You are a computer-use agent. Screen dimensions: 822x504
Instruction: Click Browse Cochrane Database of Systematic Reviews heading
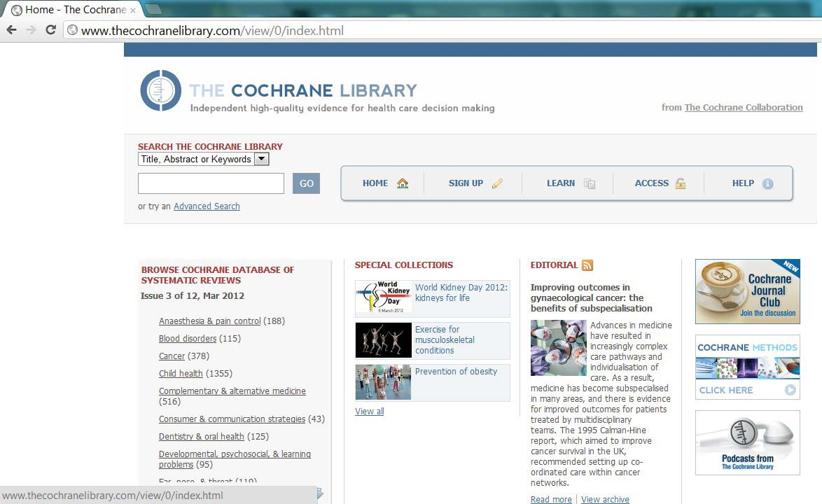click(218, 275)
